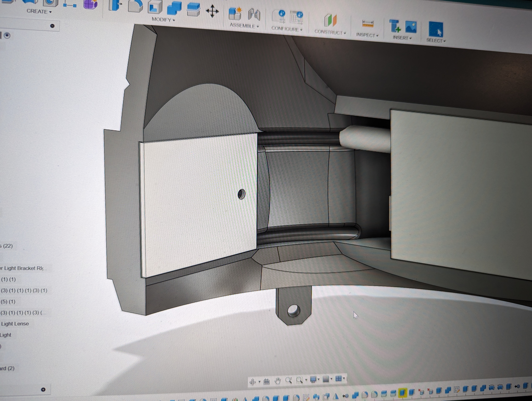Screen dimensions: 532x401
Task: Collapse the browser panel with minus button
Action: coord(52,26)
